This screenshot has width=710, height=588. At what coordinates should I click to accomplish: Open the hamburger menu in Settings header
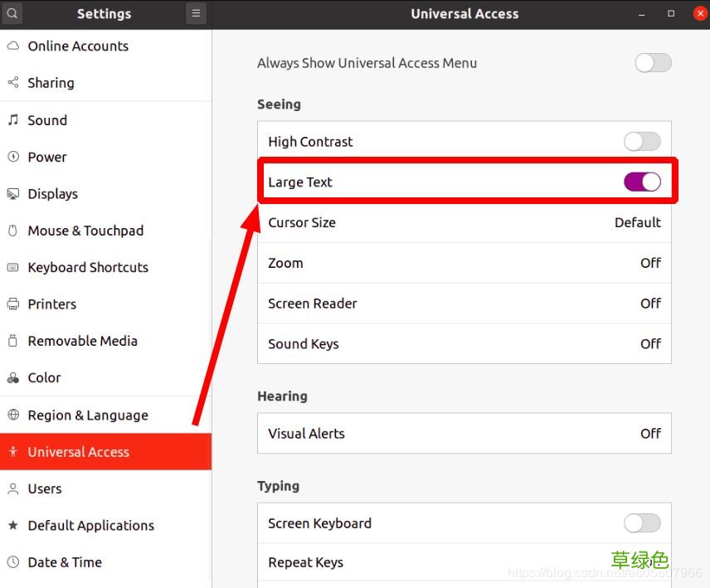pos(196,13)
